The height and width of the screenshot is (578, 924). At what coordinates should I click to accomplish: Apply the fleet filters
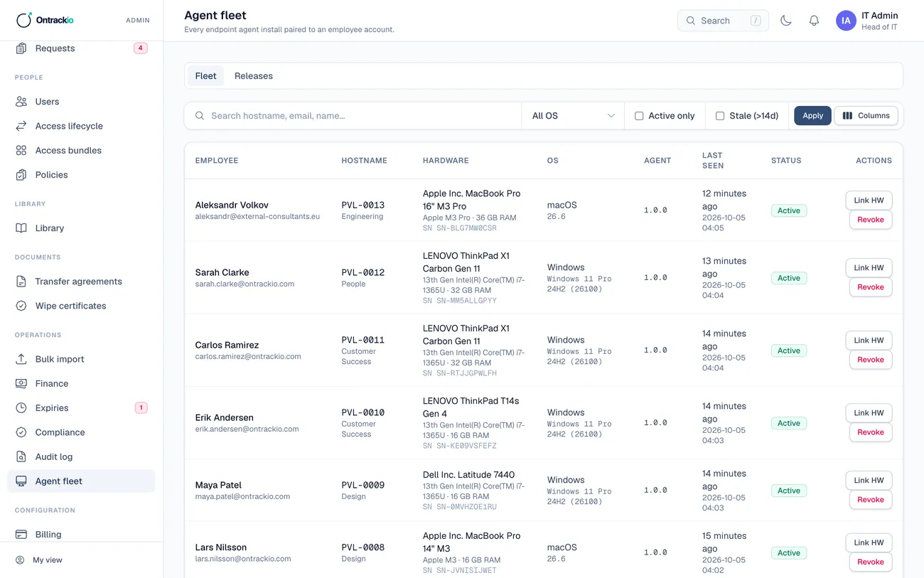812,116
